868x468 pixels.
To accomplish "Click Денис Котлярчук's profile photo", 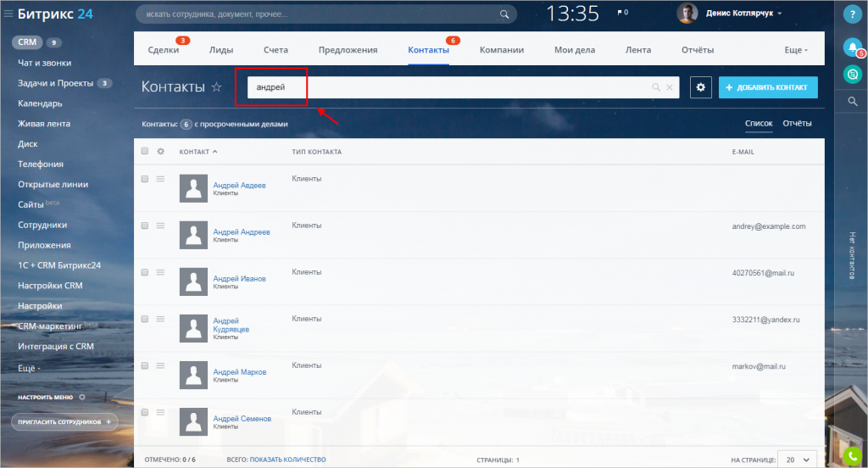I will 687,14.
